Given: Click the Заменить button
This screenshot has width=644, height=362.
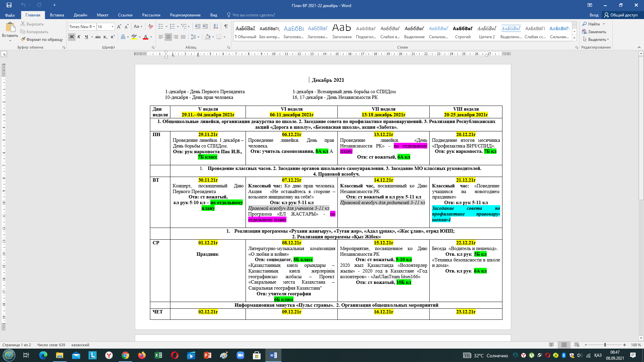Looking at the screenshot, I should [594, 32].
